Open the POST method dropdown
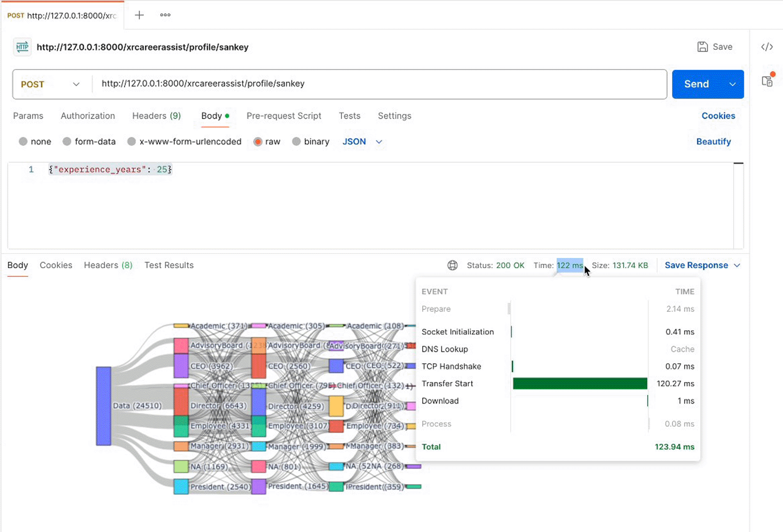Image resolution: width=783 pixels, height=532 pixels. tap(51, 84)
